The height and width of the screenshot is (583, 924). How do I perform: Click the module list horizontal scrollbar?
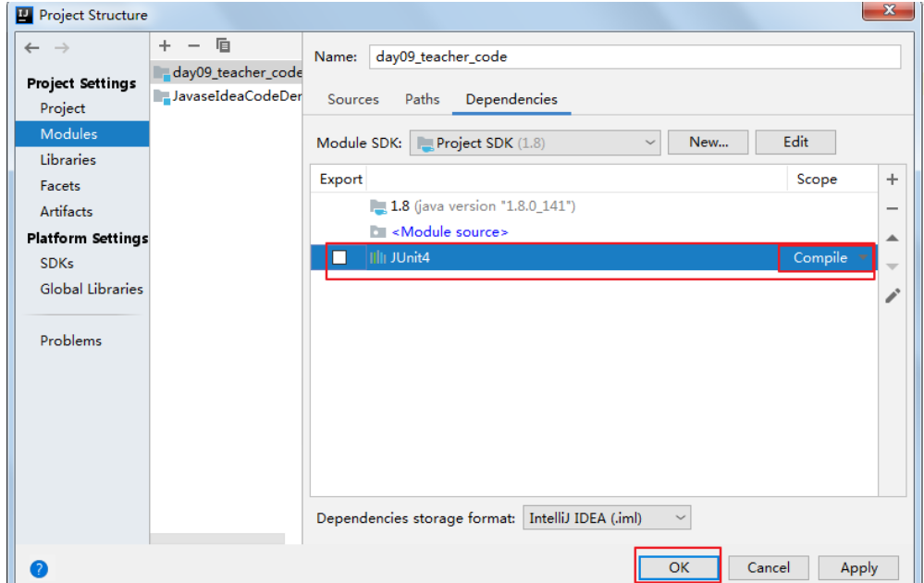click(217, 539)
